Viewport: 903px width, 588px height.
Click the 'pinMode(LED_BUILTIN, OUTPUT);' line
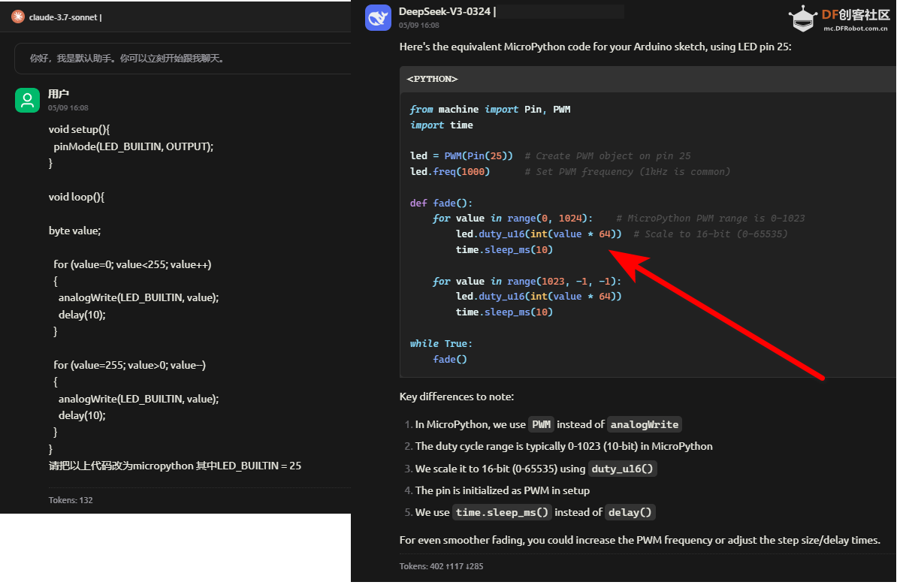point(134,146)
